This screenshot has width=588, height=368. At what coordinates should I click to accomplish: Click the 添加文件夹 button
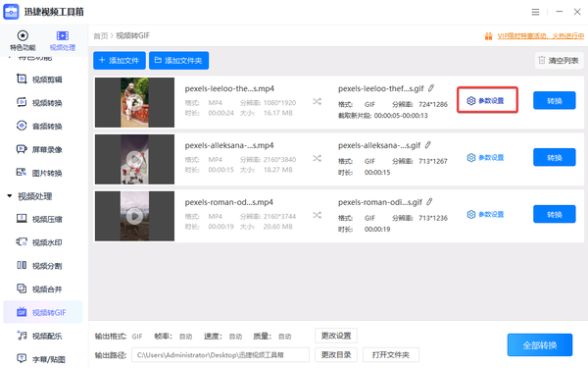point(179,61)
